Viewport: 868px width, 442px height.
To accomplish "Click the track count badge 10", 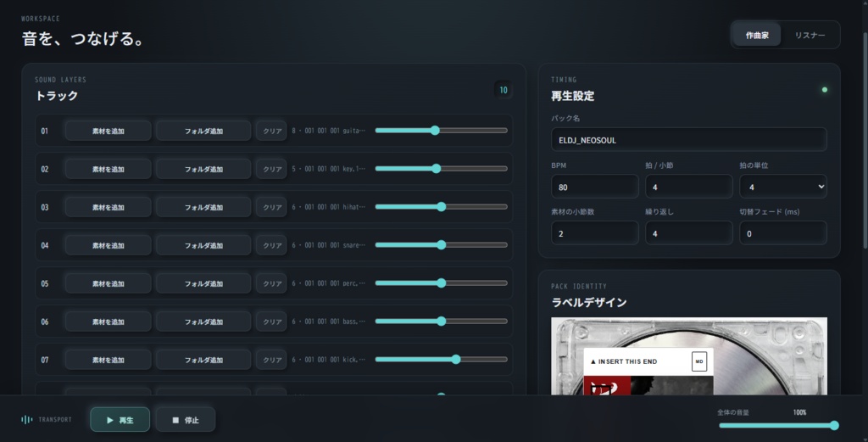I will pyautogui.click(x=504, y=90).
